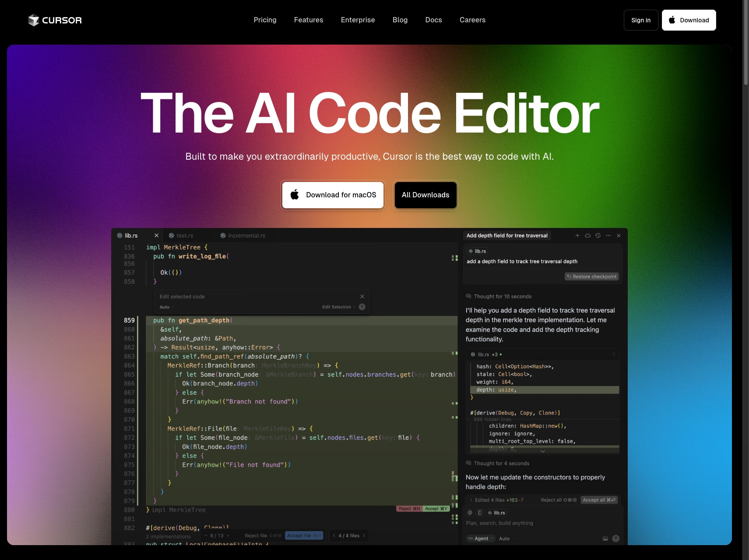Viewport: 749px width, 560px height.
Task: Click the 'depth: usize,' highlighted line
Action: (x=545, y=390)
